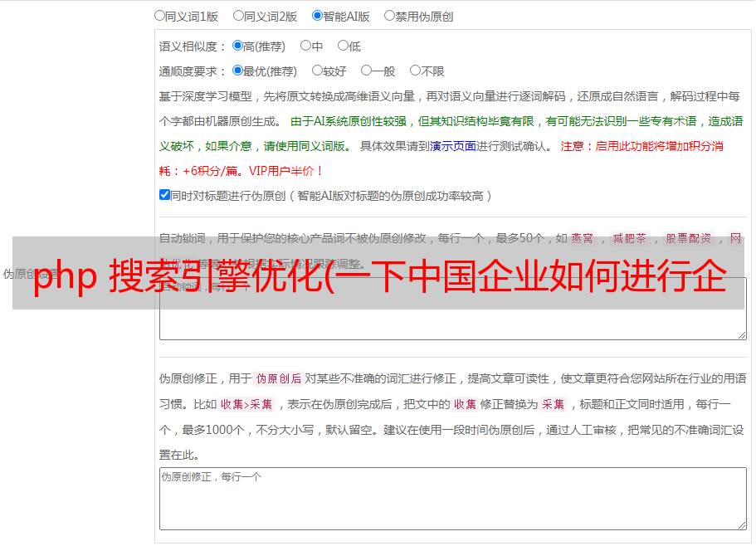Screen dimensions: 756x546
Task: Click the 燕窝 example keyword
Action: [x=583, y=238]
